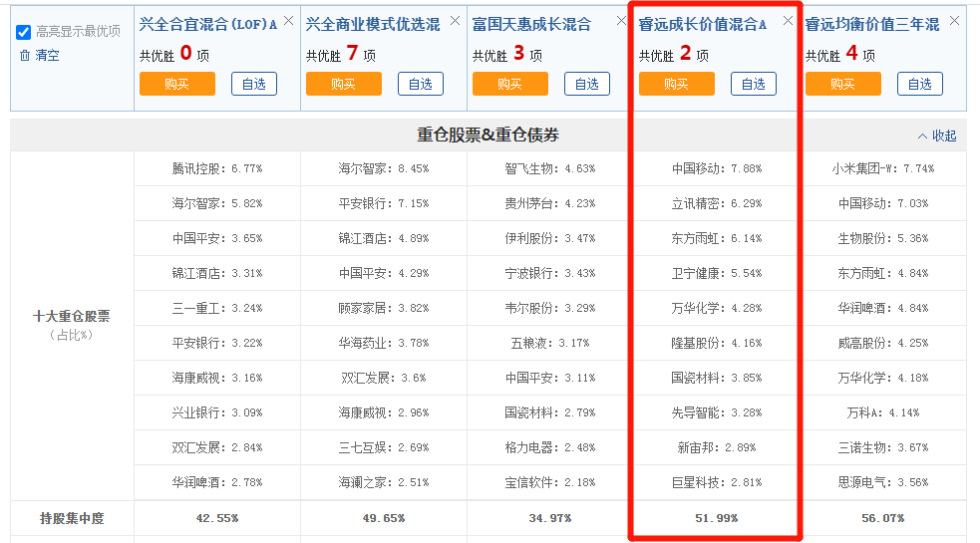This screenshot has height=543, width=980.
Task: Add 睿远成长价值混合A to 自选
Action: pyautogui.click(x=754, y=84)
